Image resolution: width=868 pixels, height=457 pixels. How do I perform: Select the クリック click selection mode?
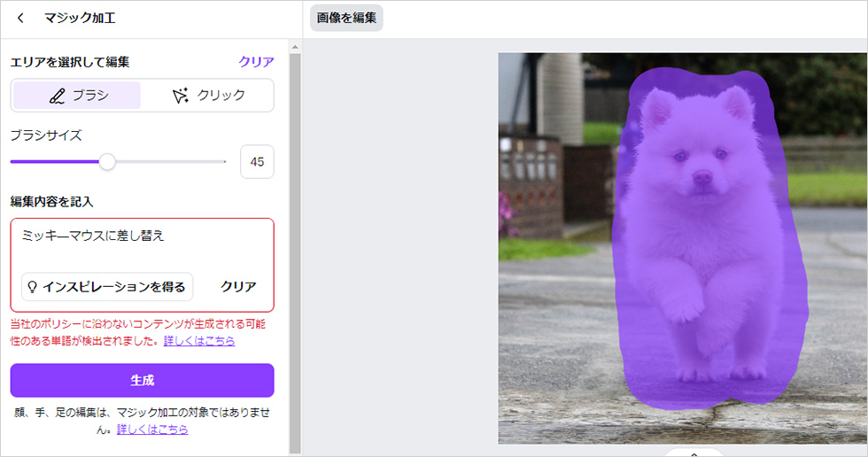point(208,95)
